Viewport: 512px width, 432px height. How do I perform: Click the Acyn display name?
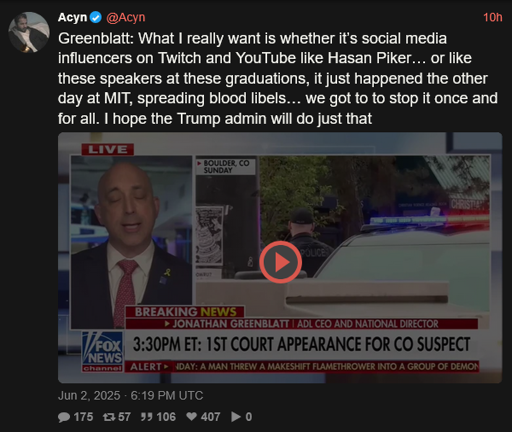tap(72, 17)
